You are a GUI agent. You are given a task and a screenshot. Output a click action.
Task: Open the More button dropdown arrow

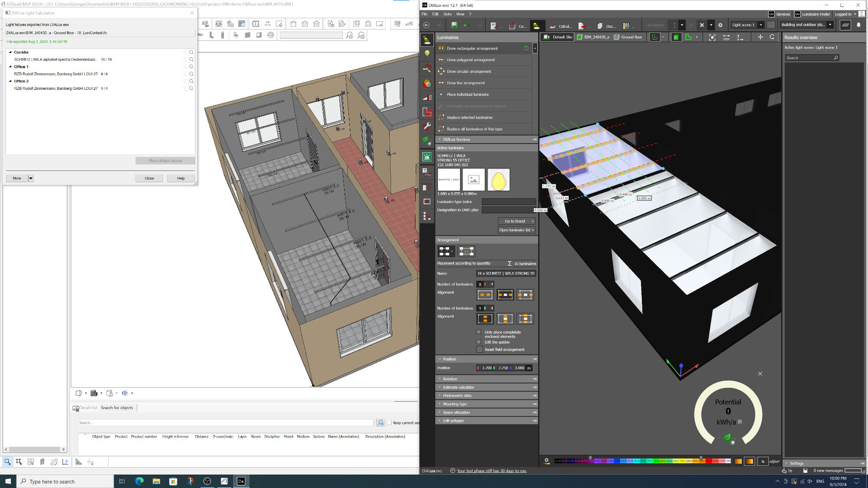31,178
